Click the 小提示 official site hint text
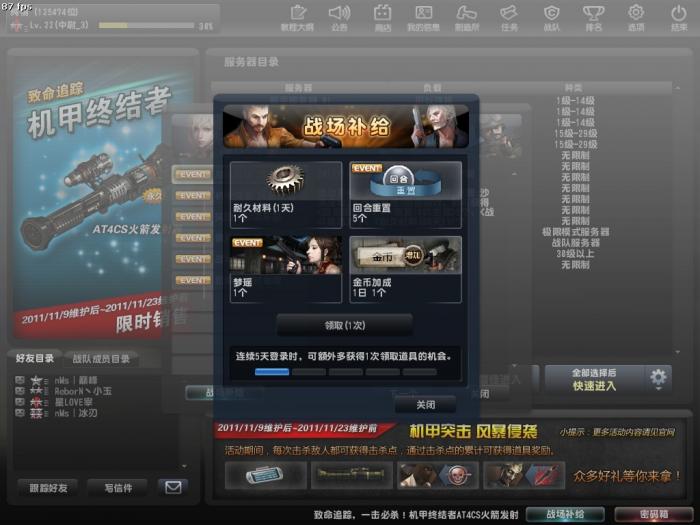 (617, 432)
